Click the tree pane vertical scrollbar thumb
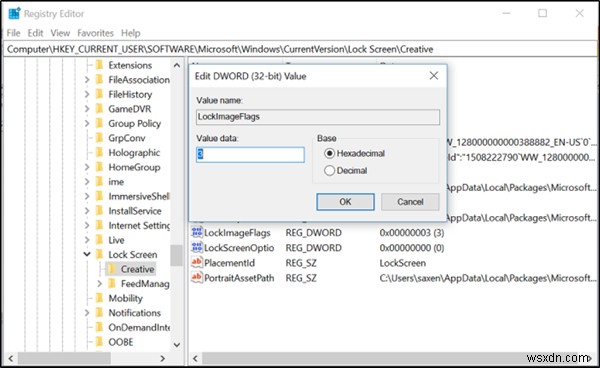 click(x=177, y=255)
